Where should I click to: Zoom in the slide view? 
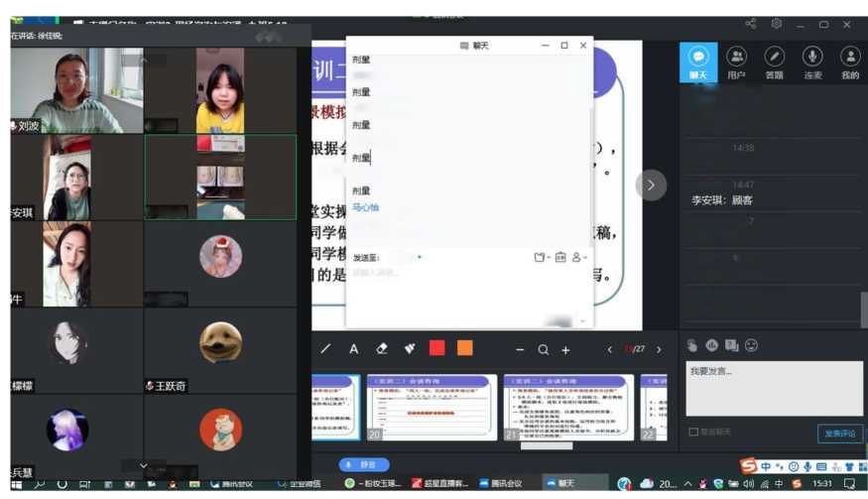pyautogui.click(x=565, y=350)
